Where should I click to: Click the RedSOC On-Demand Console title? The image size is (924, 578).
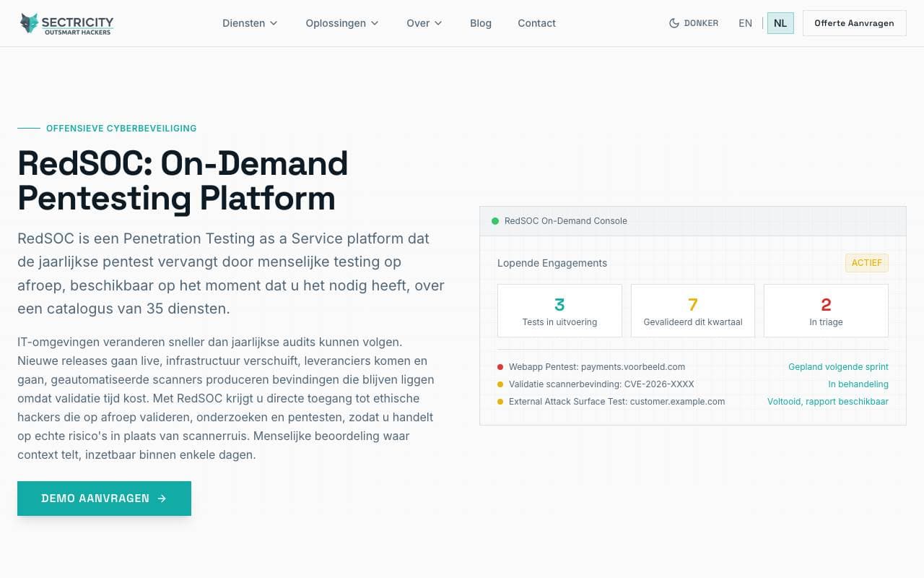(x=566, y=221)
